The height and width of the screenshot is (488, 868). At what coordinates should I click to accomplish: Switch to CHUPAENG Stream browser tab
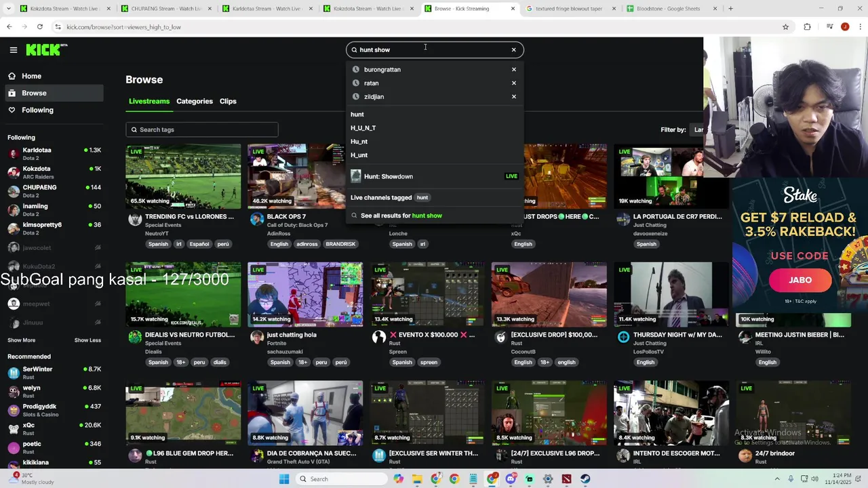click(165, 9)
